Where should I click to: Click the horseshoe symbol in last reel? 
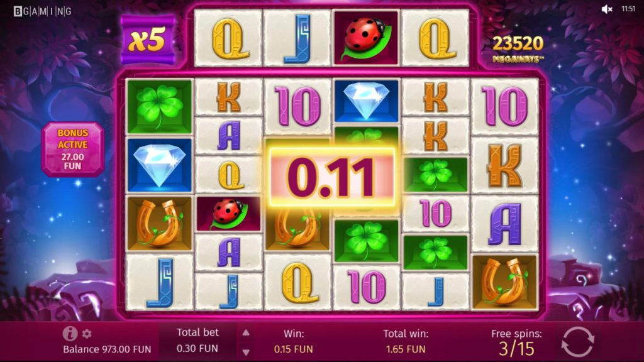coord(504,282)
